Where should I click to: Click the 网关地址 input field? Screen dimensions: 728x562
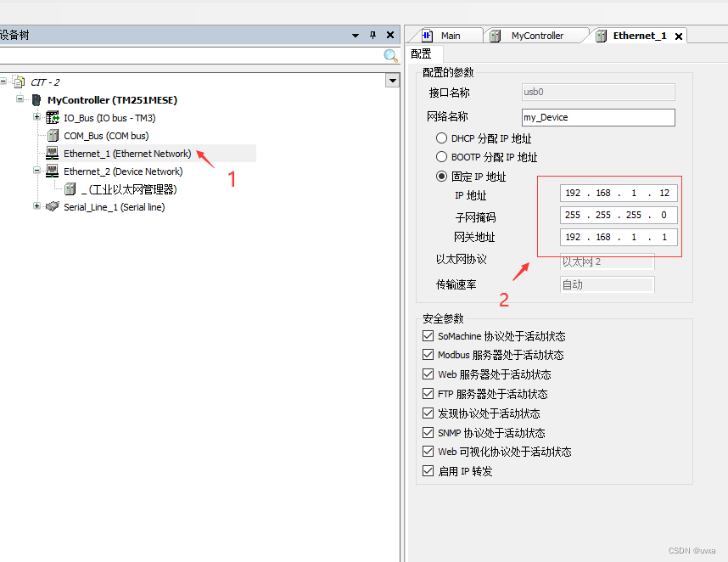pos(618,237)
